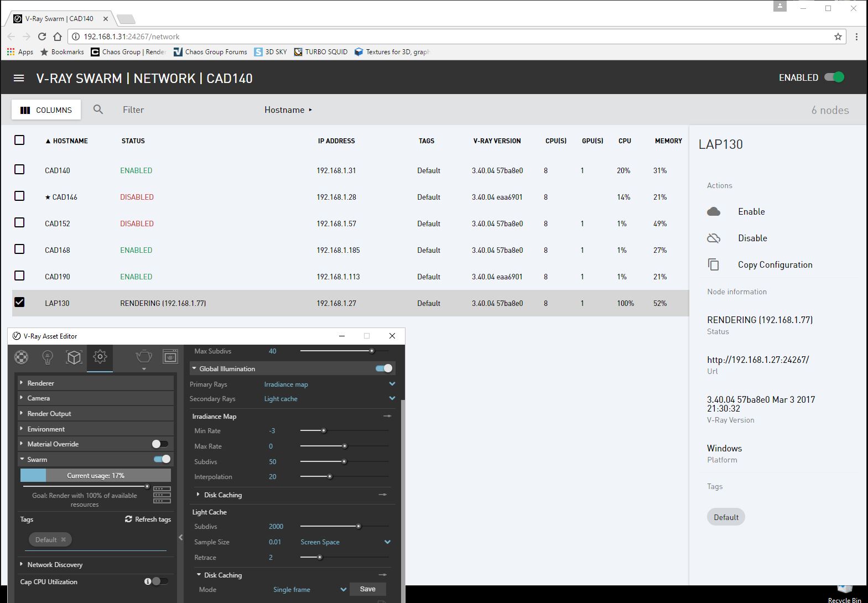
Task: Click the site information icon in address bar
Action: (76, 37)
